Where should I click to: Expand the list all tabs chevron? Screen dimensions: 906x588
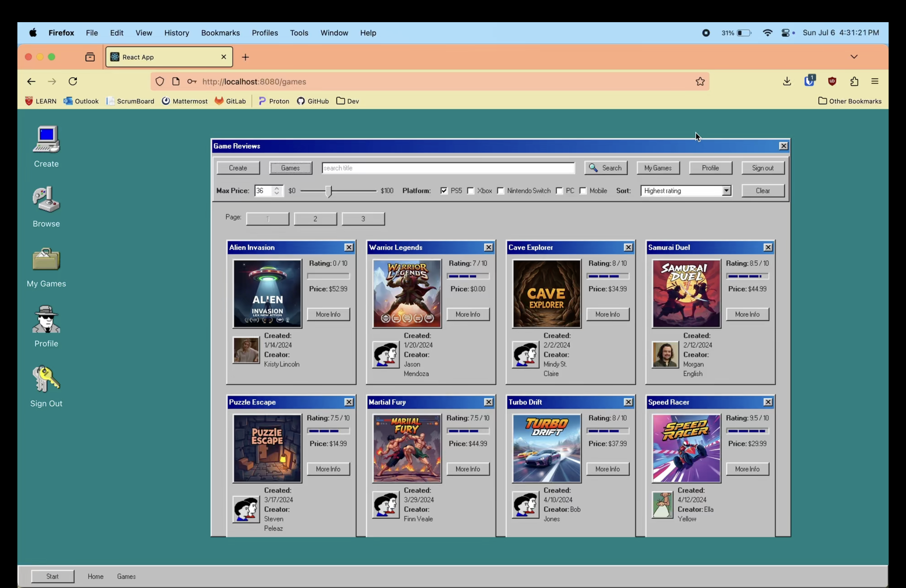coord(854,57)
